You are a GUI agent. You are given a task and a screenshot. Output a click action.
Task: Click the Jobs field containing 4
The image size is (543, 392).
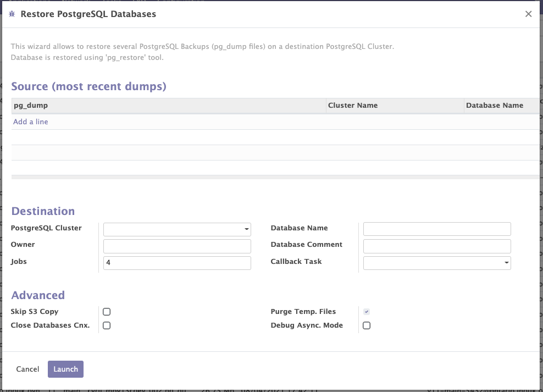click(x=177, y=263)
